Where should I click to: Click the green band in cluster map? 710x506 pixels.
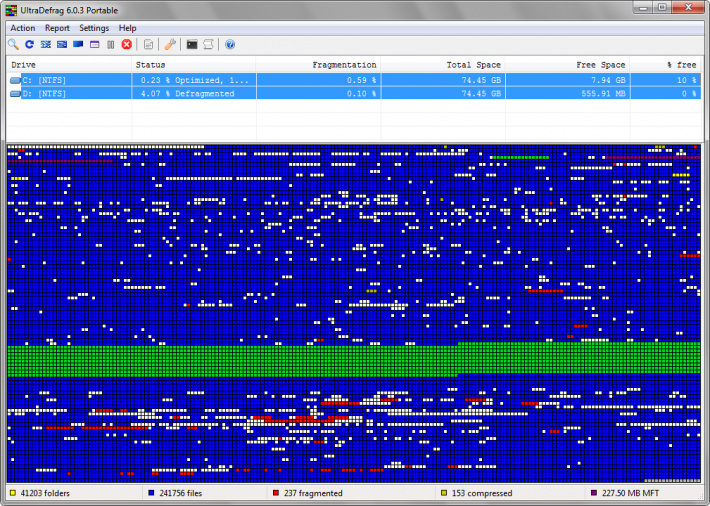tap(354, 360)
